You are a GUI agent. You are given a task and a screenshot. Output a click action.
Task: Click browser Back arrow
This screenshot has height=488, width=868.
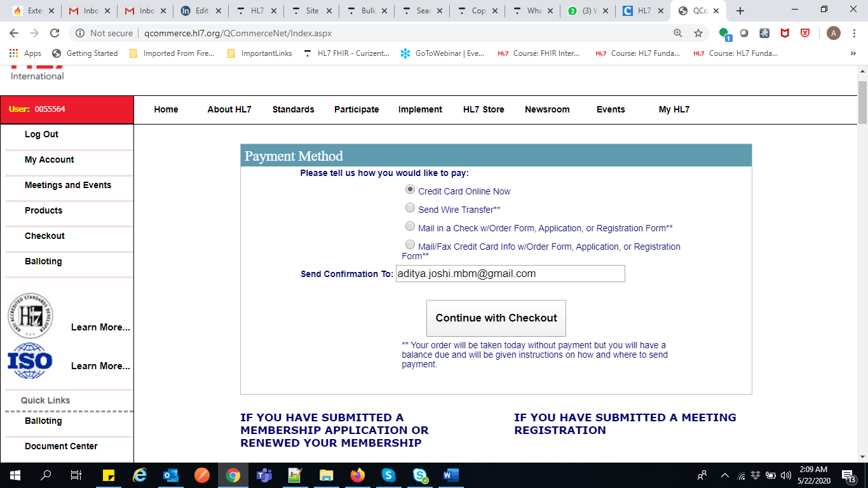point(14,33)
